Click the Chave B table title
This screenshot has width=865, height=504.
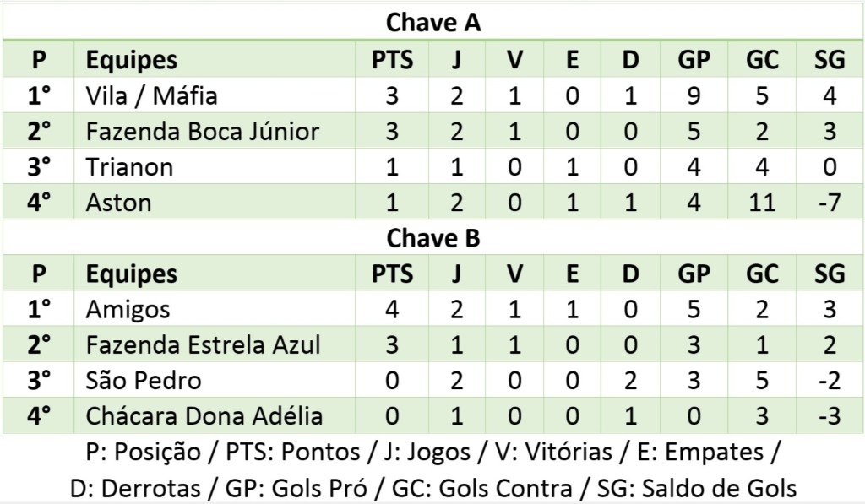coord(432,238)
